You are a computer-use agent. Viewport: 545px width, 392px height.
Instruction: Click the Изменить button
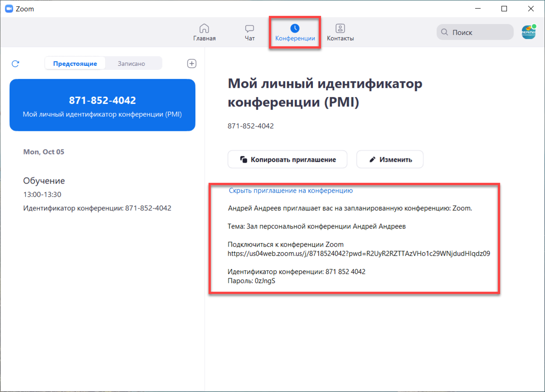(x=390, y=159)
